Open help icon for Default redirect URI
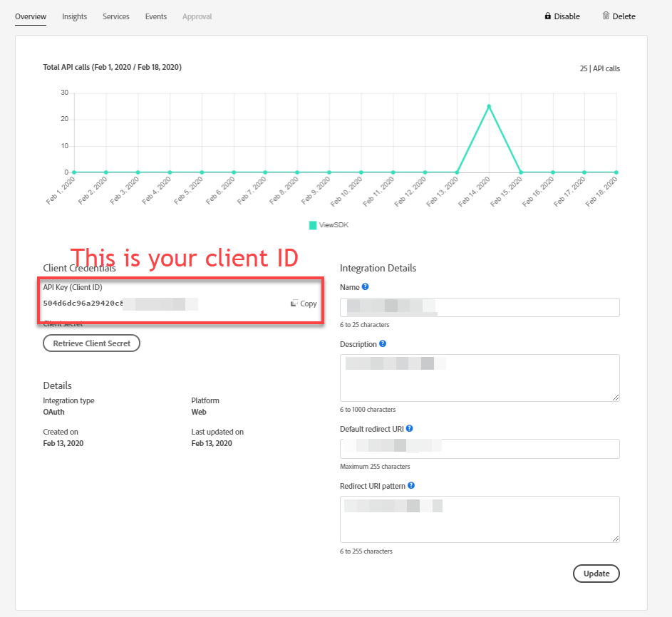The image size is (672, 617). pyautogui.click(x=409, y=428)
